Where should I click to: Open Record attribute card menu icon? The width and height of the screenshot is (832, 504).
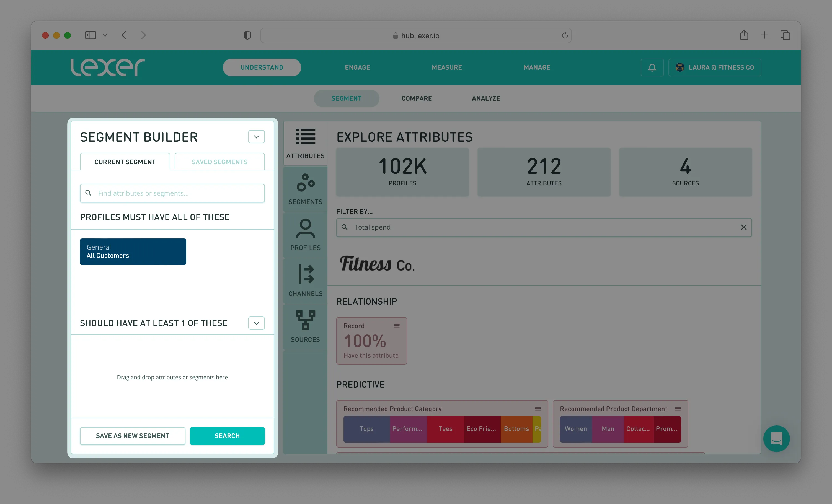(x=396, y=326)
